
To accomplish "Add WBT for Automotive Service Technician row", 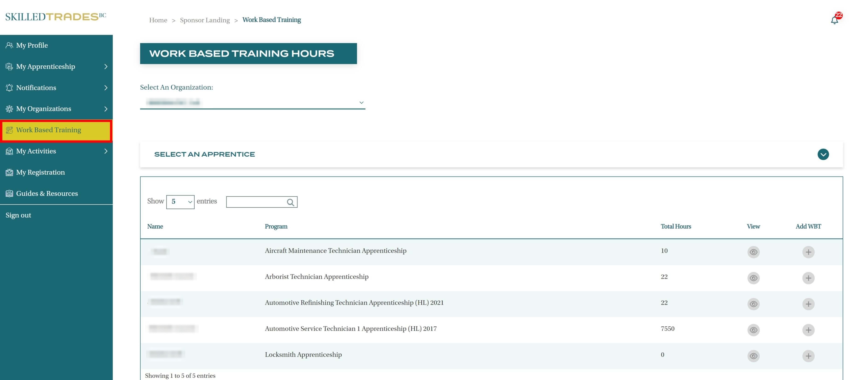I will (x=808, y=330).
